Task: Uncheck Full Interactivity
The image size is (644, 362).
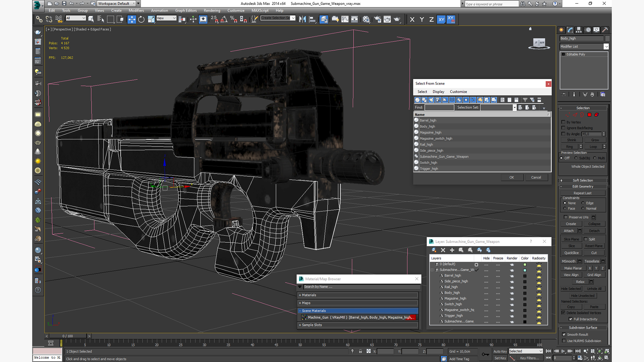Action: 571,319
